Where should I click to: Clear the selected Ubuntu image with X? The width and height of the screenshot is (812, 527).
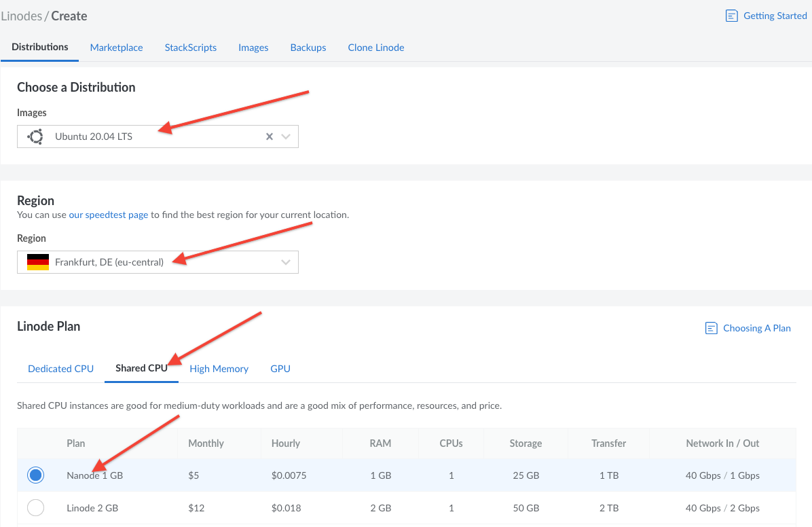click(x=270, y=137)
